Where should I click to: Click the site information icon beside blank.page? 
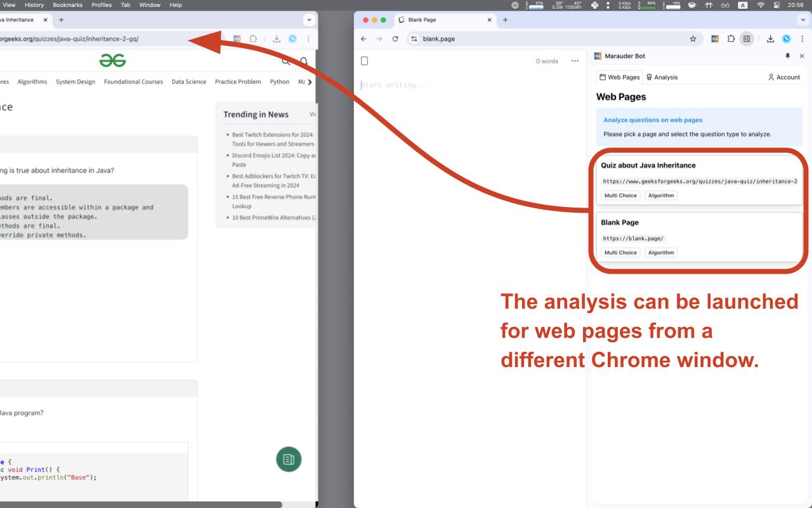[x=414, y=39]
